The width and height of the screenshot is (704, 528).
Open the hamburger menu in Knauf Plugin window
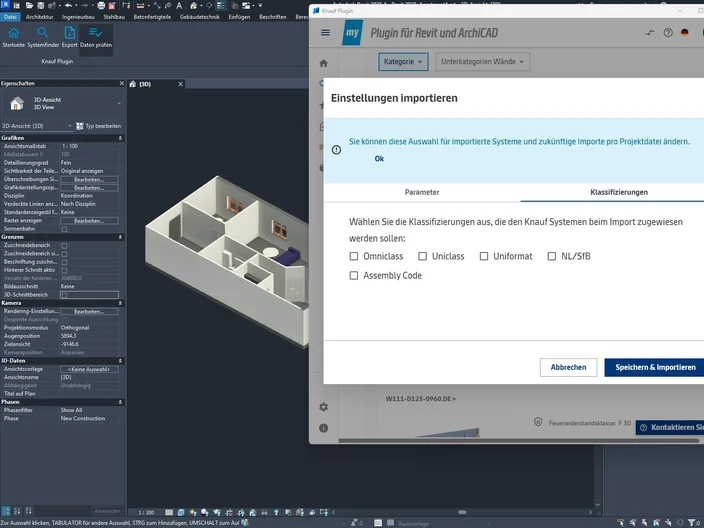coord(326,32)
